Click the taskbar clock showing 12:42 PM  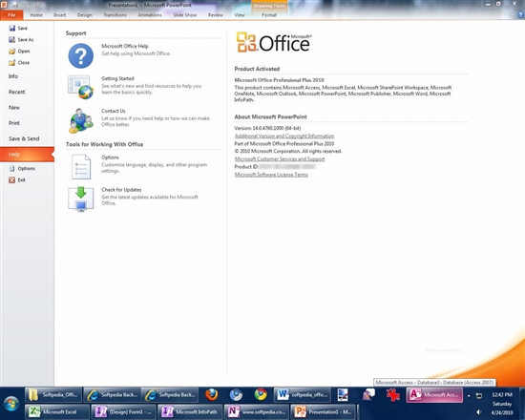tap(502, 394)
